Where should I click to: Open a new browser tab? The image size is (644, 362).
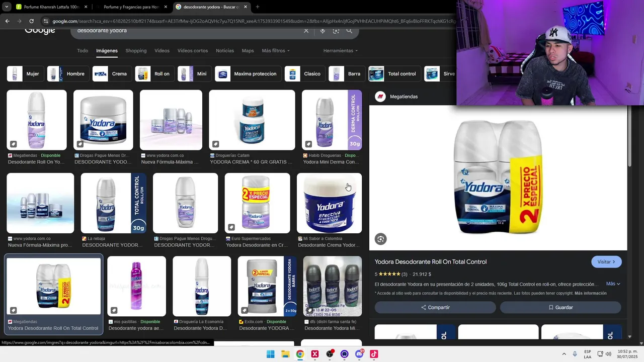pos(257,7)
